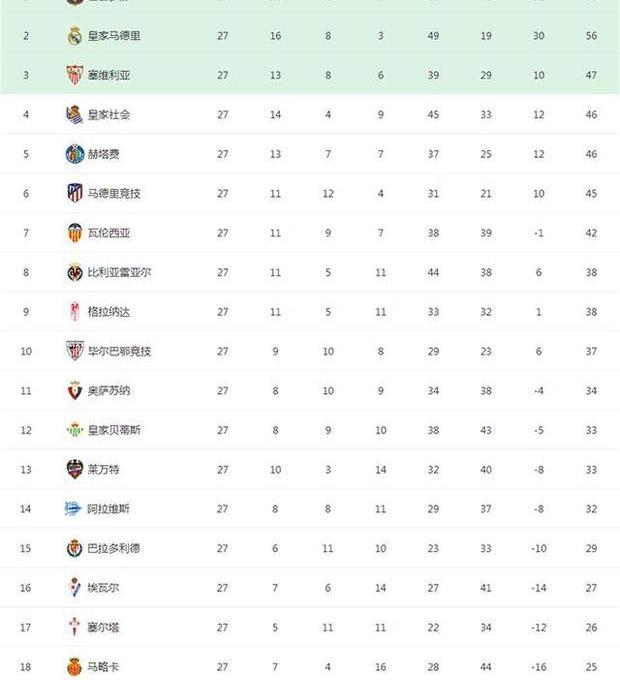Image resolution: width=620 pixels, height=680 pixels.
Task: Click the Atlético Madrid club crest
Action: (x=75, y=193)
